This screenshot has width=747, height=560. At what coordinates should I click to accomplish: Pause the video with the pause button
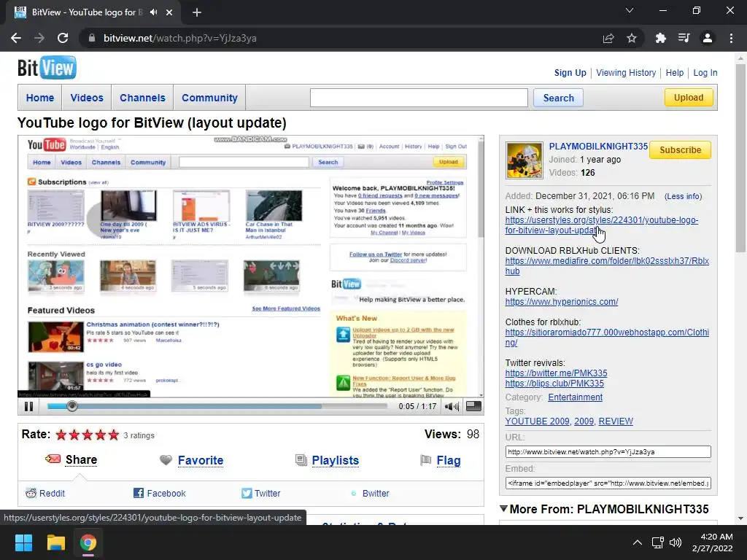coord(28,406)
